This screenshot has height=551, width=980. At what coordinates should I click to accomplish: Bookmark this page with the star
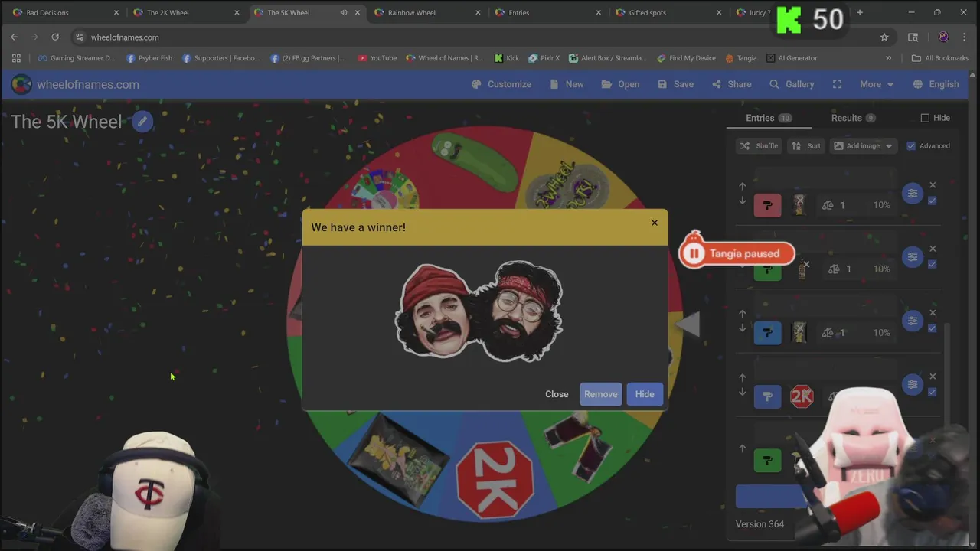[x=884, y=37]
